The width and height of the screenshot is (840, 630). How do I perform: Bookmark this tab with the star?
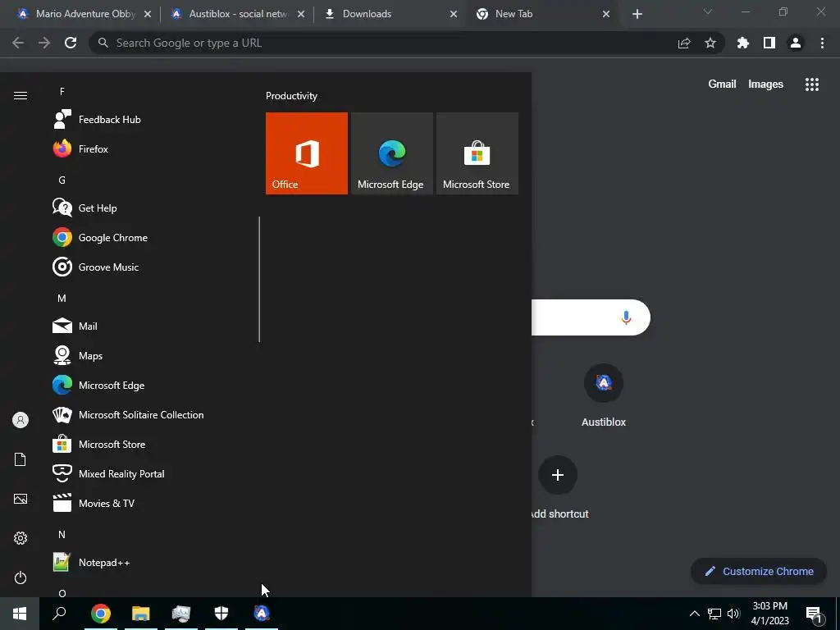710,43
